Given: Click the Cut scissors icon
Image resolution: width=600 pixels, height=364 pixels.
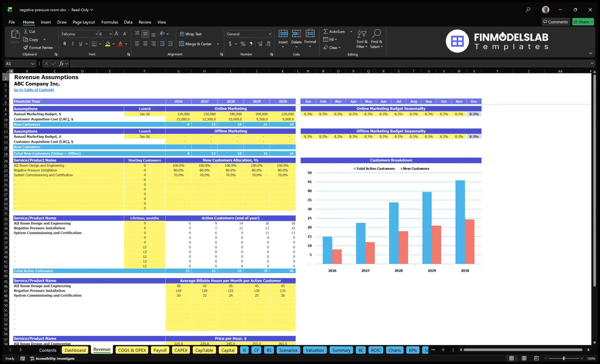Looking at the screenshot, I should [x=26, y=31].
